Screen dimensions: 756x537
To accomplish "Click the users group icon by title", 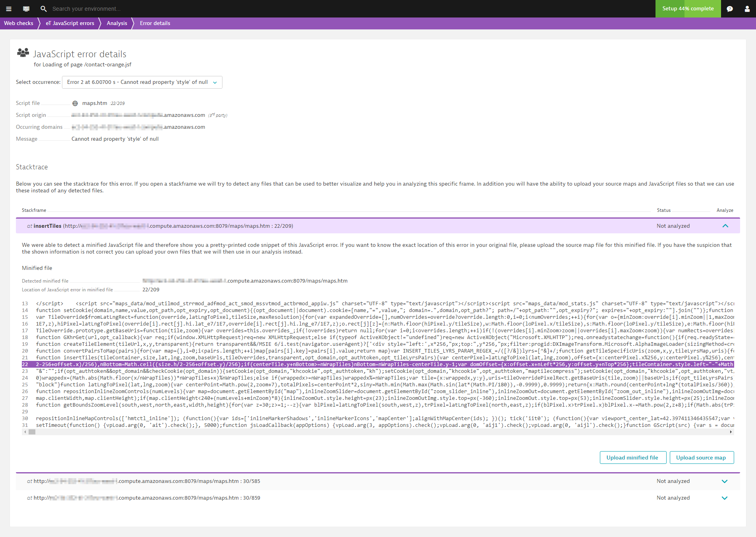I will click(23, 52).
